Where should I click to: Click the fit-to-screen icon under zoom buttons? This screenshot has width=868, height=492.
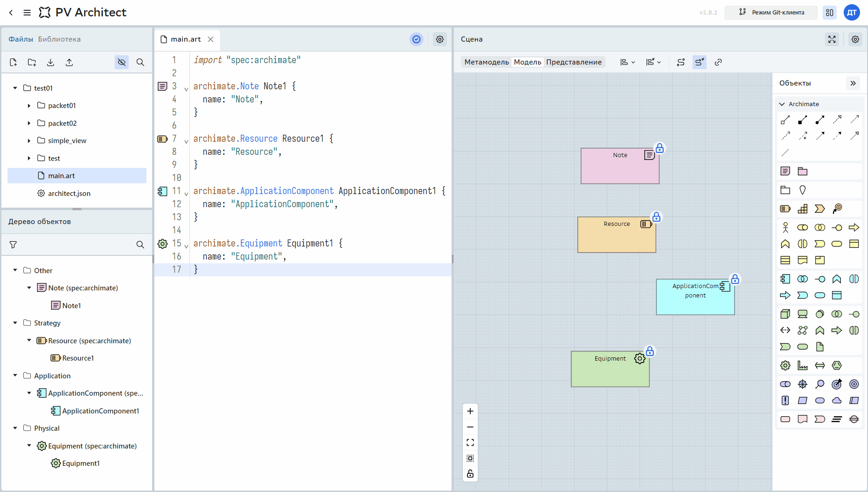(x=470, y=442)
